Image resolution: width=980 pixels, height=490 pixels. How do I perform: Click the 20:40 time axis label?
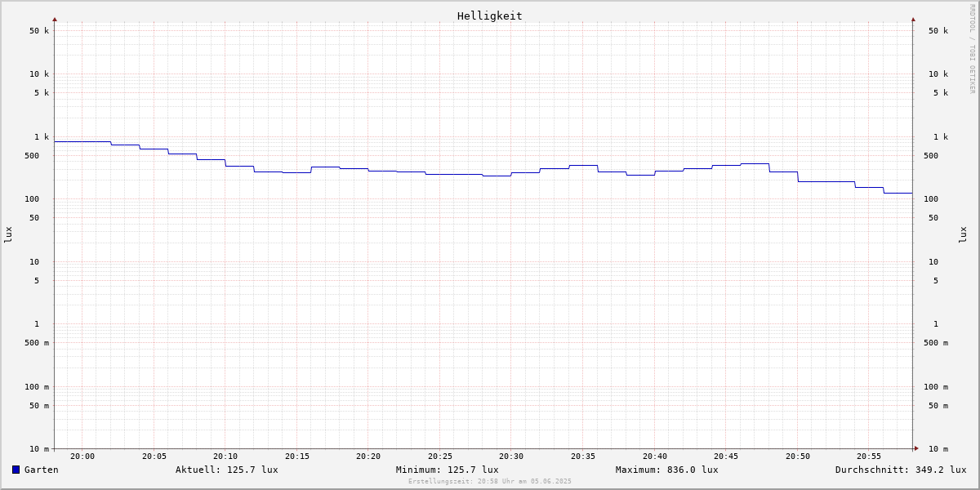click(655, 457)
